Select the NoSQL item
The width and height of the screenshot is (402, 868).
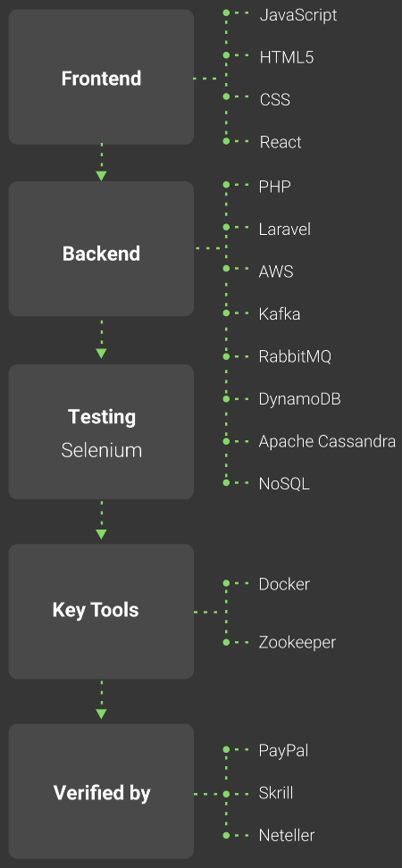[x=284, y=484]
